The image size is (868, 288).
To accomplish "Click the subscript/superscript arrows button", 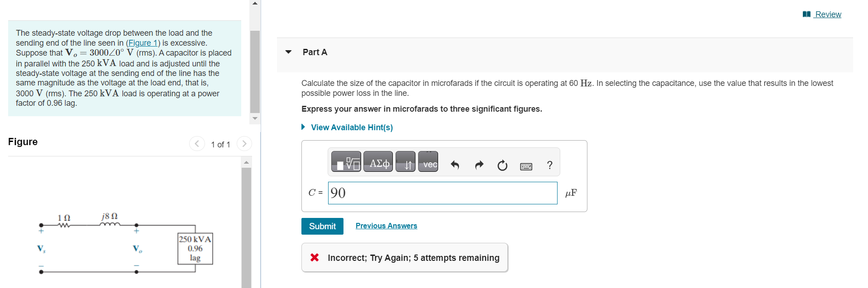I will coord(405,162).
